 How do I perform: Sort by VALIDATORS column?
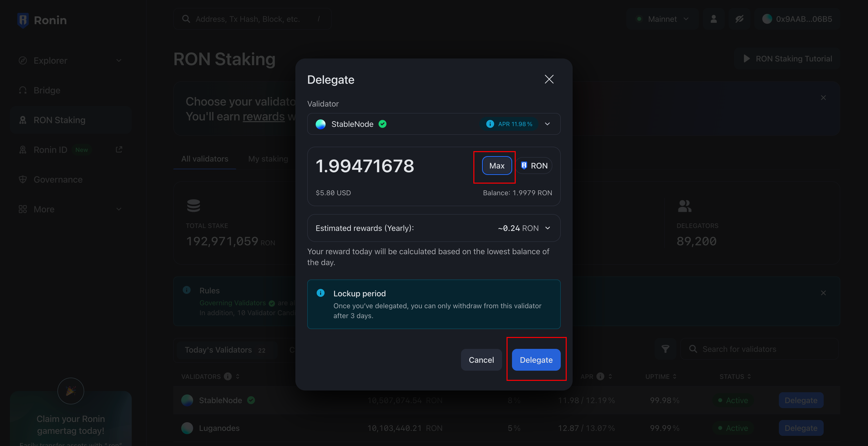pos(238,376)
